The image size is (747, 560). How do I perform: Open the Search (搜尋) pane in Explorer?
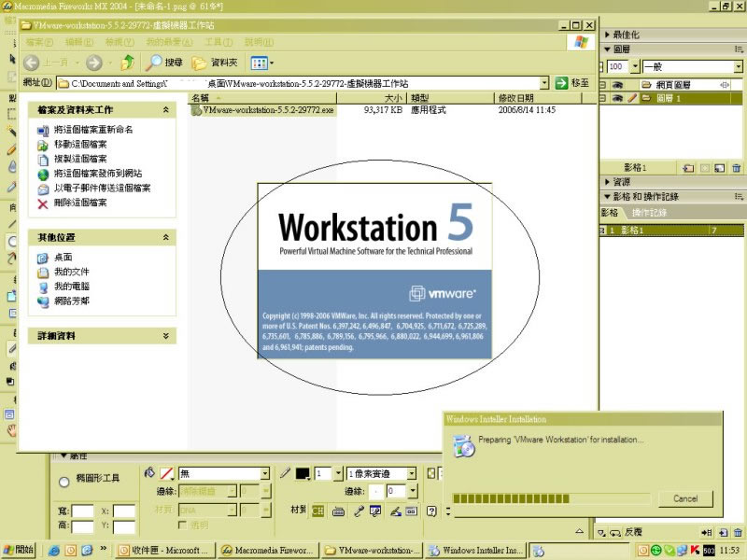(164, 63)
